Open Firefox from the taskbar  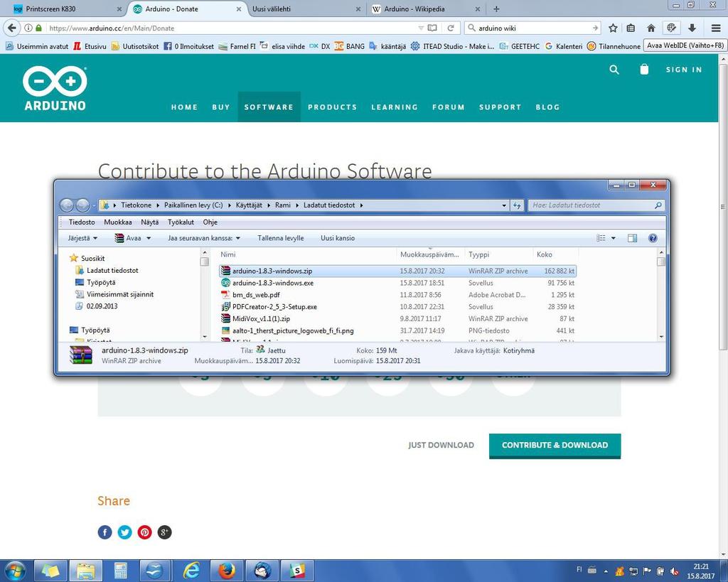[227, 571]
